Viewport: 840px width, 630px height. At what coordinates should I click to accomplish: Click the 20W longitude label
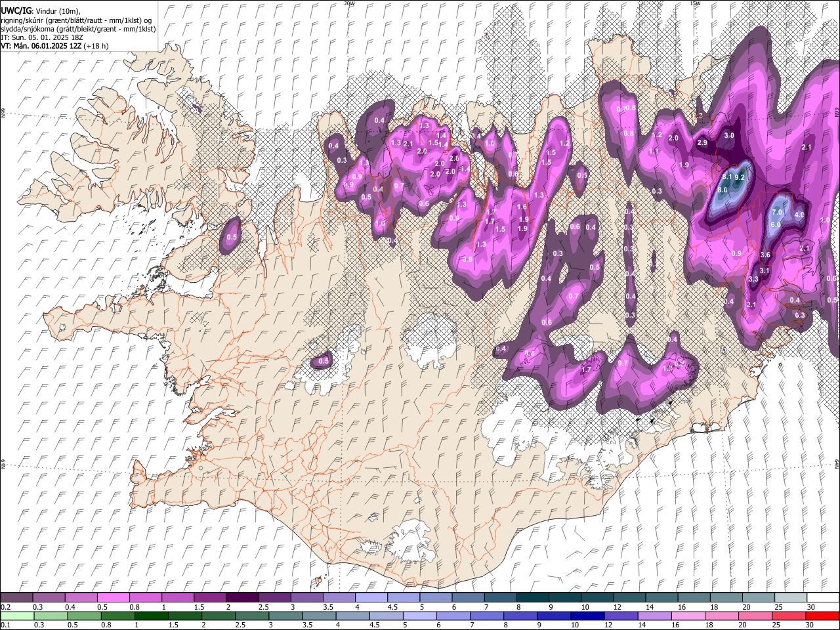tap(349, 3)
